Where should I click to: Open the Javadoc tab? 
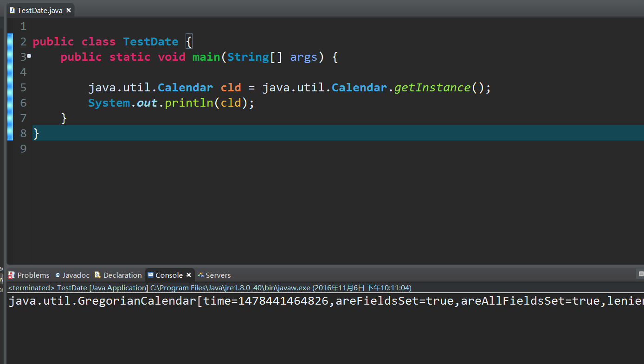point(76,275)
